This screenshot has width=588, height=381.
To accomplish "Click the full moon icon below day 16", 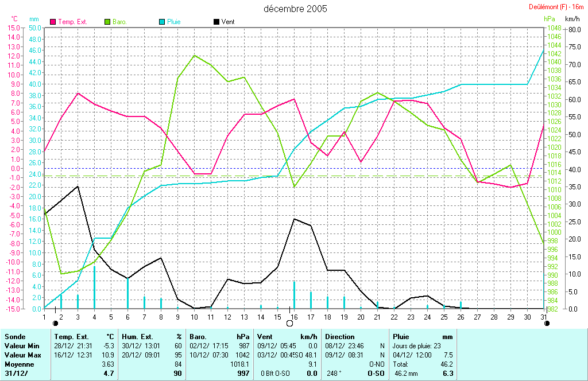I will coord(289,323).
